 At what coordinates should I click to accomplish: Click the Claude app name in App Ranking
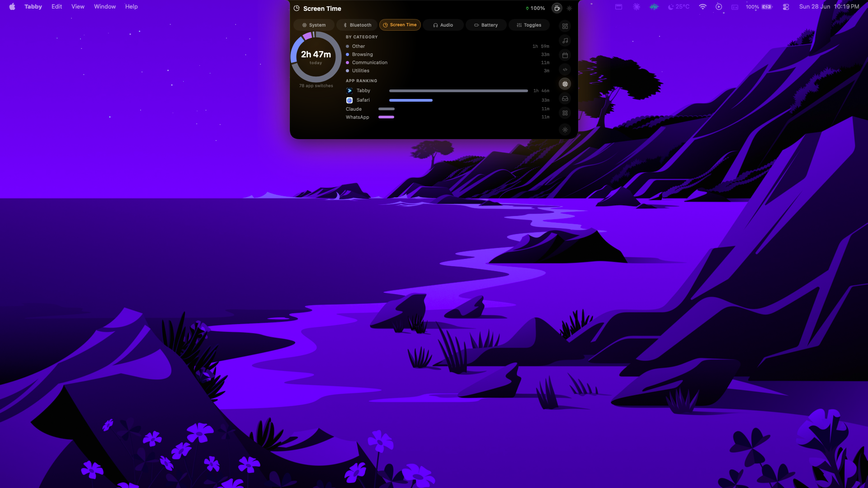coord(354,109)
